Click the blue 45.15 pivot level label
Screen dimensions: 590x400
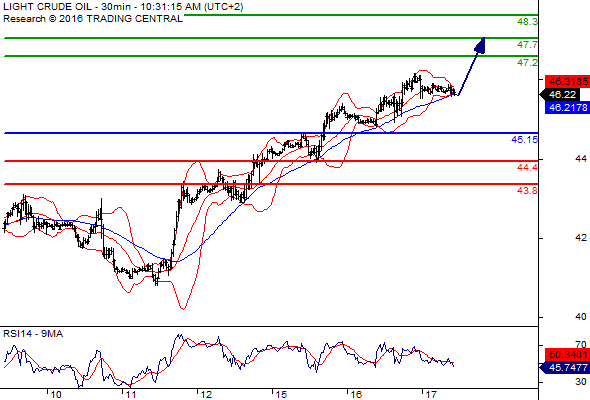(x=525, y=140)
